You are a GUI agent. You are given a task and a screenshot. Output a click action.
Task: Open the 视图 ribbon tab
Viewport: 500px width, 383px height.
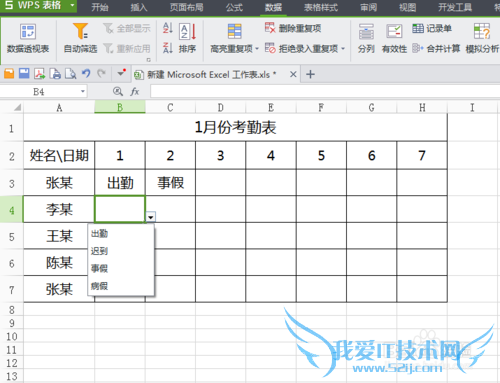[x=407, y=7]
